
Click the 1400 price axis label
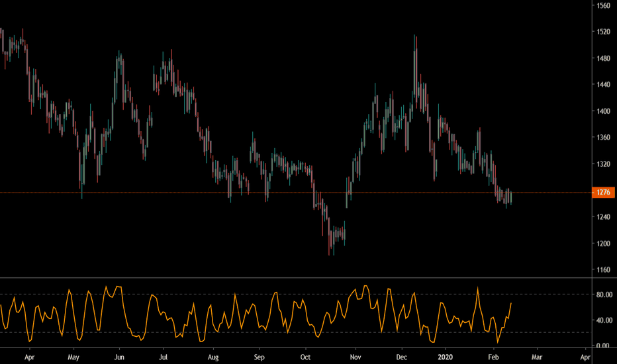pos(603,111)
